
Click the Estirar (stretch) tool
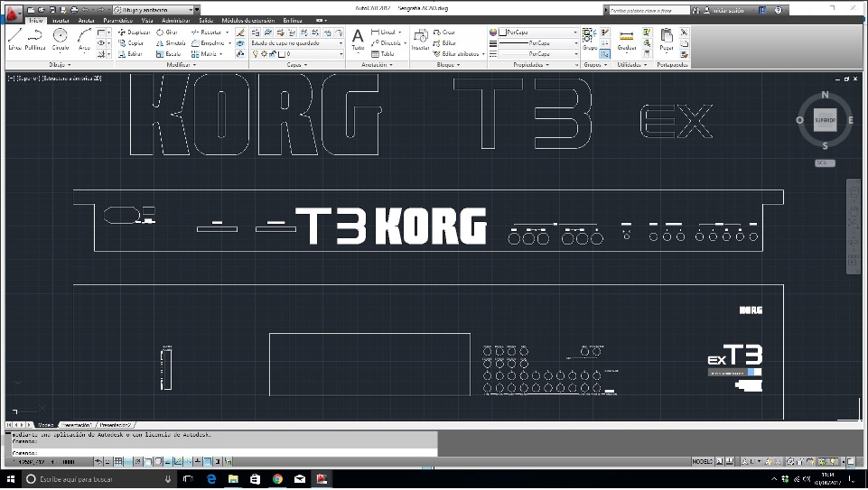pyautogui.click(x=130, y=54)
